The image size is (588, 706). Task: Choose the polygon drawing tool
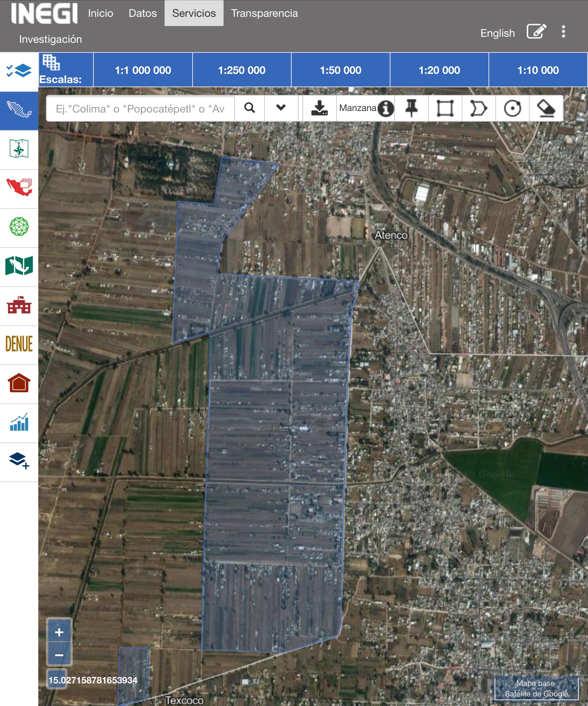click(479, 108)
